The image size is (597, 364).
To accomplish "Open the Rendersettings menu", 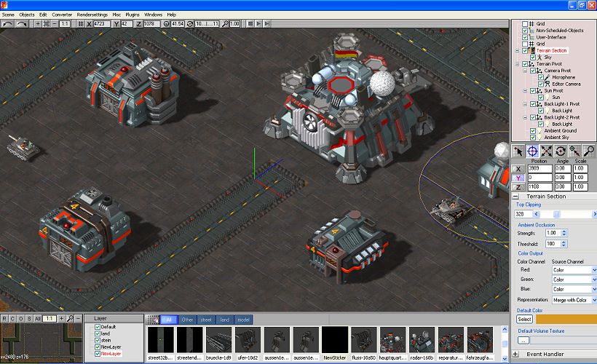I will 92,15.
